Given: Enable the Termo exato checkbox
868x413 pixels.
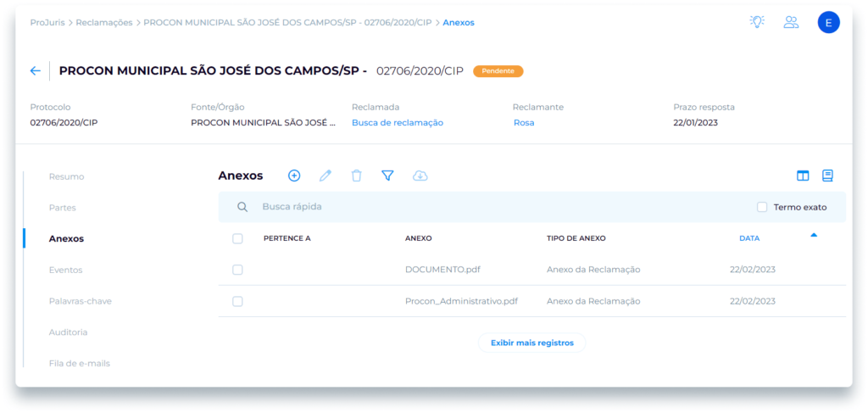Looking at the screenshot, I should tap(762, 207).
